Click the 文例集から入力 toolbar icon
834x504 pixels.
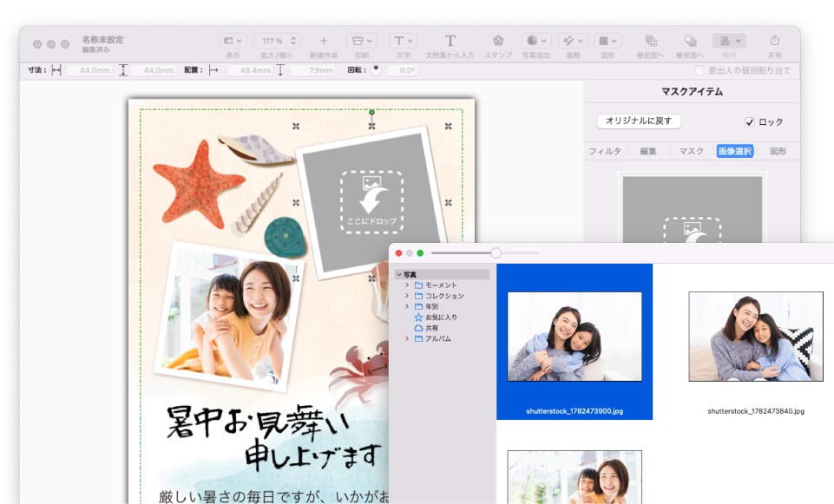point(450,41)
